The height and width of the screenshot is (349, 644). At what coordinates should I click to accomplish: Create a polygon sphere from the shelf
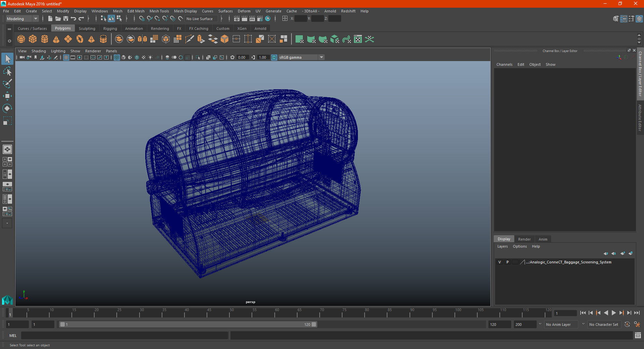pyautogui.click(x=21, y=39)
